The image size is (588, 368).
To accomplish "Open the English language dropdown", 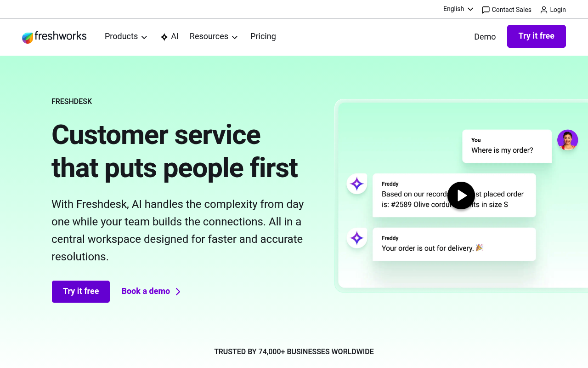I will [x=458, y=9].
